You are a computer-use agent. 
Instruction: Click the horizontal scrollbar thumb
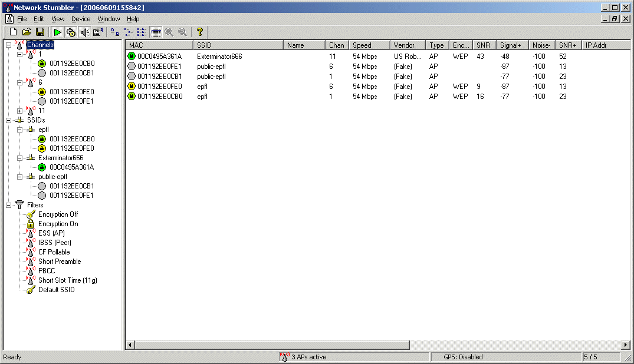(x=272, y=345)
